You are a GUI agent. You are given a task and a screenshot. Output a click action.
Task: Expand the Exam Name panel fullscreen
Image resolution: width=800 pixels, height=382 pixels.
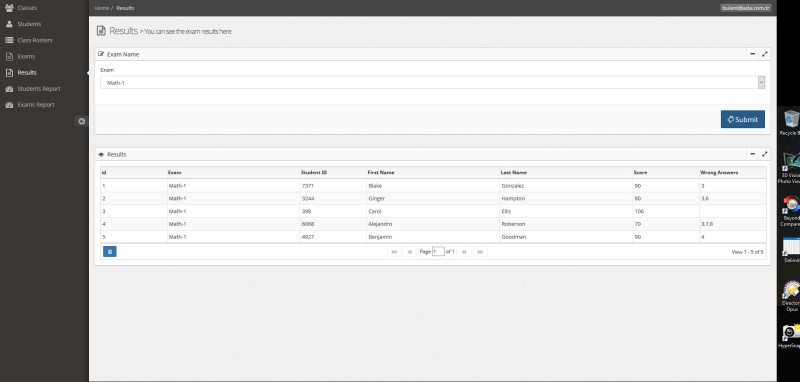click(764, 54)
